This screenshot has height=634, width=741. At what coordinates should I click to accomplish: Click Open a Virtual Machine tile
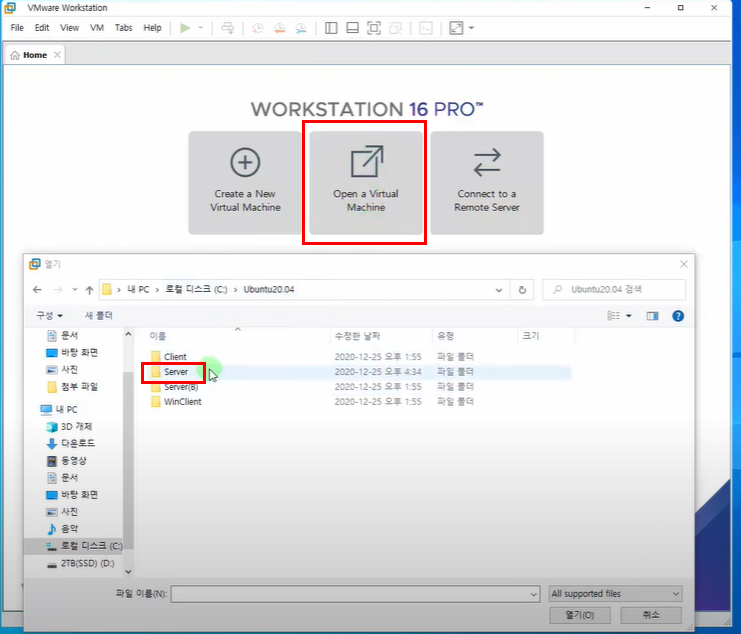point(366,183)
